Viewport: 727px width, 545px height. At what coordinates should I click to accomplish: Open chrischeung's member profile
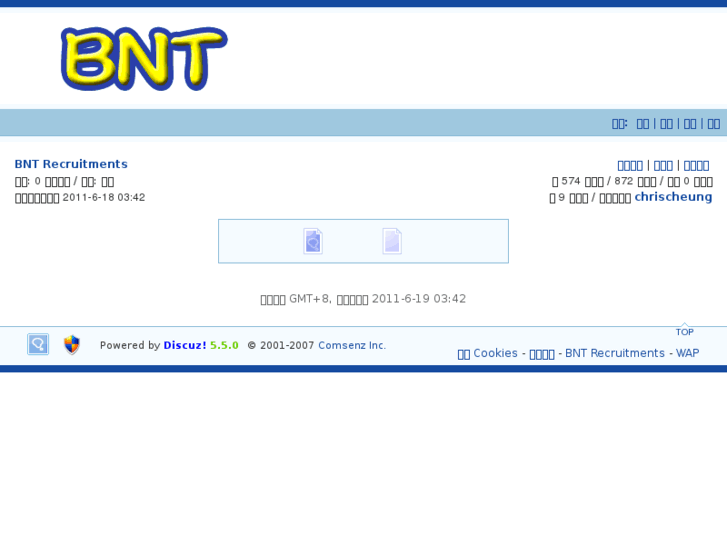click(673, 197)
